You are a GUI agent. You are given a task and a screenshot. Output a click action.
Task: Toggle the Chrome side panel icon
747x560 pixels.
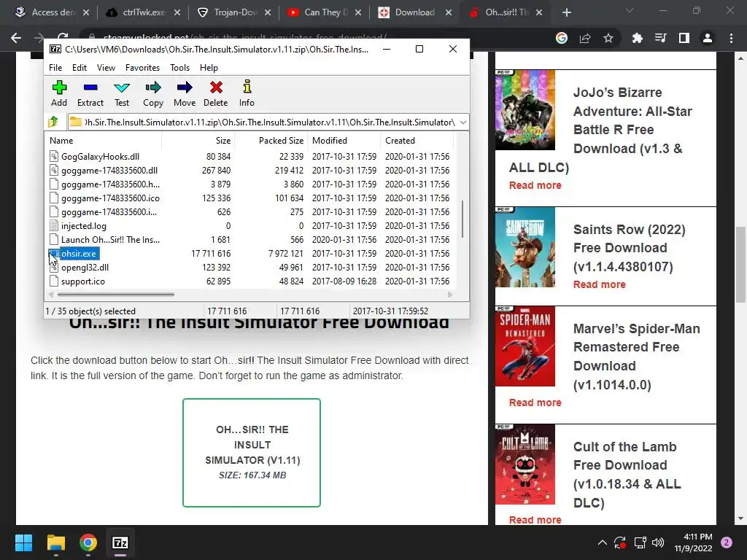[684, 38]
